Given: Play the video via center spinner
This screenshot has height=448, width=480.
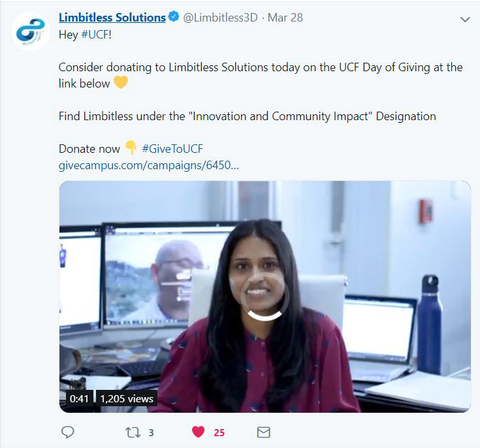Looking at the screenshot, I should 264,296.
